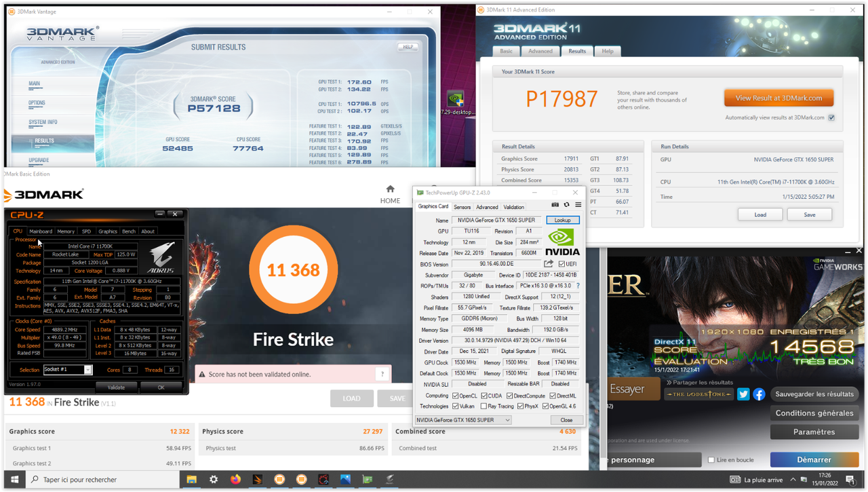
Task: Enable the Ray Tracing checkbox
Action: (483, 406)
